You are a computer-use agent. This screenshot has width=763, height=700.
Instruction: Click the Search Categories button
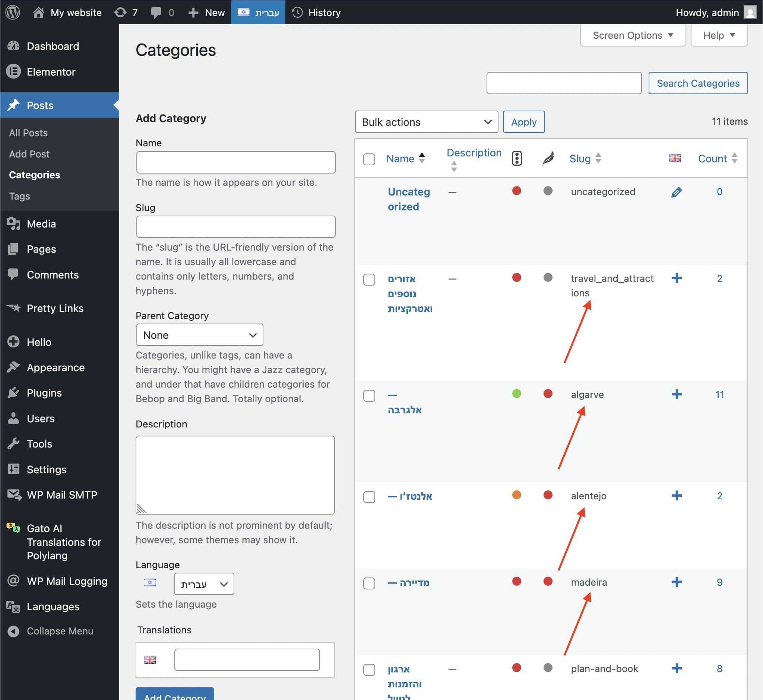[x=697, y=83]
